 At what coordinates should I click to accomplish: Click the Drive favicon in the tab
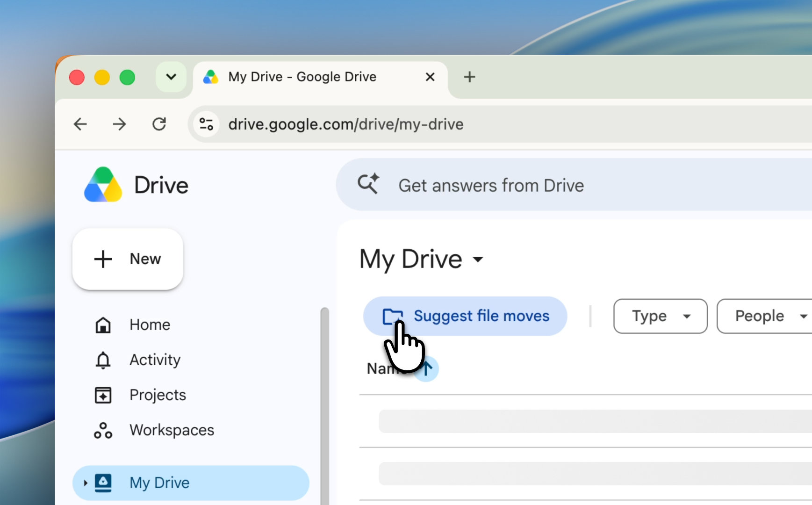tap(211, 77)
